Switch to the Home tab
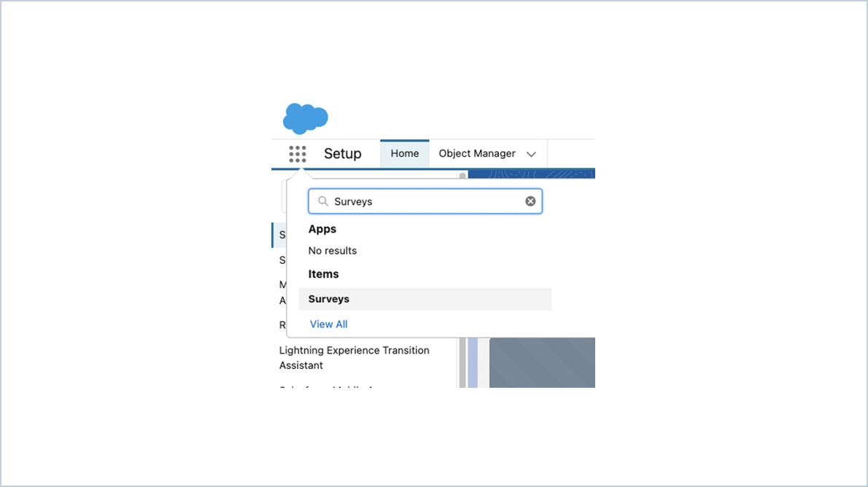The image size is (868, 487). (x=404, y=153)
